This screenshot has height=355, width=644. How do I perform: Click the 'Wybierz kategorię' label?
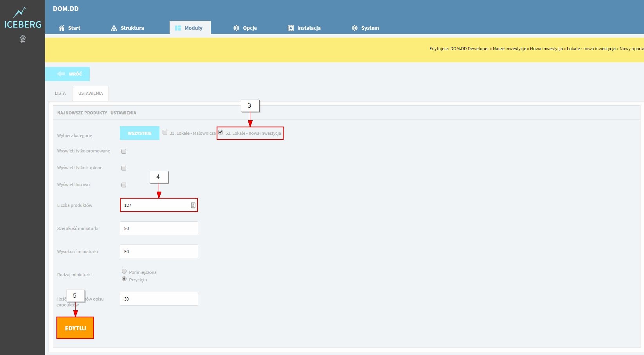click(74, 136)
